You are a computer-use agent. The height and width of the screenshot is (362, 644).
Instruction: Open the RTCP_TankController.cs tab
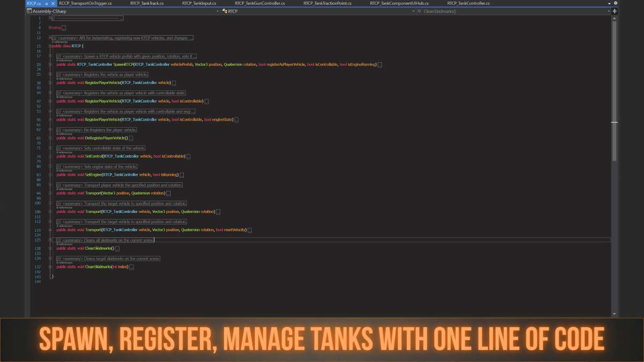(x=467, y=3)
